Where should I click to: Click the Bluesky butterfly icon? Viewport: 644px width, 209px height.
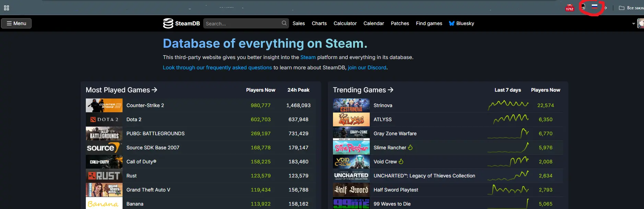[x=452, y=23]
